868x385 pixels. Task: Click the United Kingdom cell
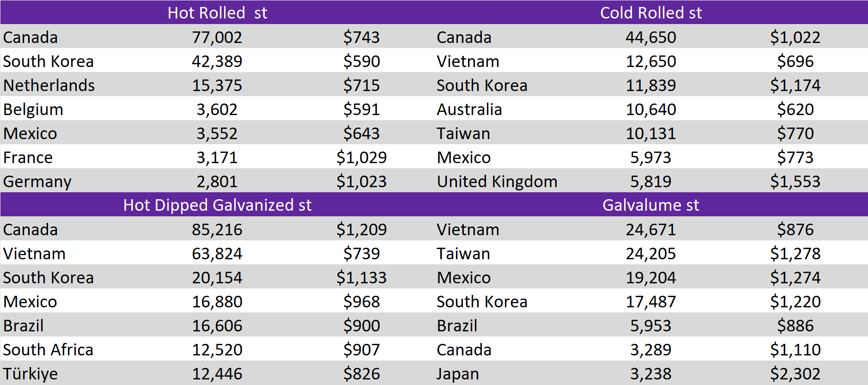point(497,182)
